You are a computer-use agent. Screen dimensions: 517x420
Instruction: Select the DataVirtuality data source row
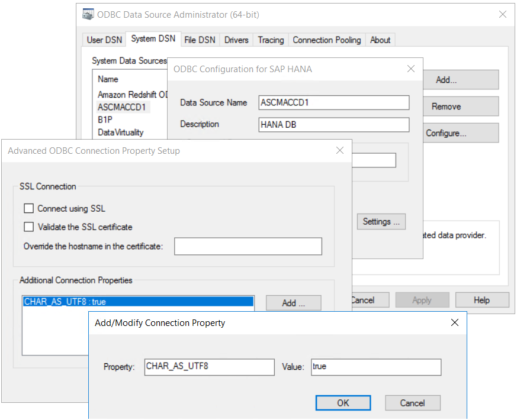120,133
